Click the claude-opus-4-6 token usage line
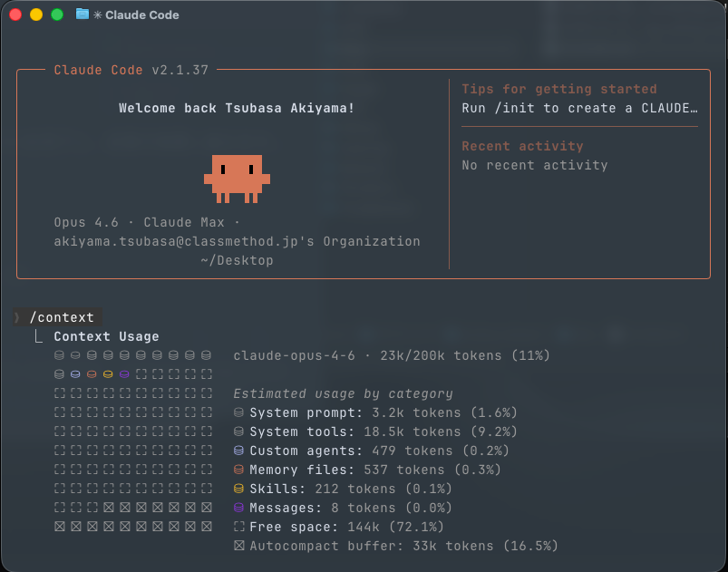Image resolution: width=728 pixels, height=572 pixels. coord(391,355)
